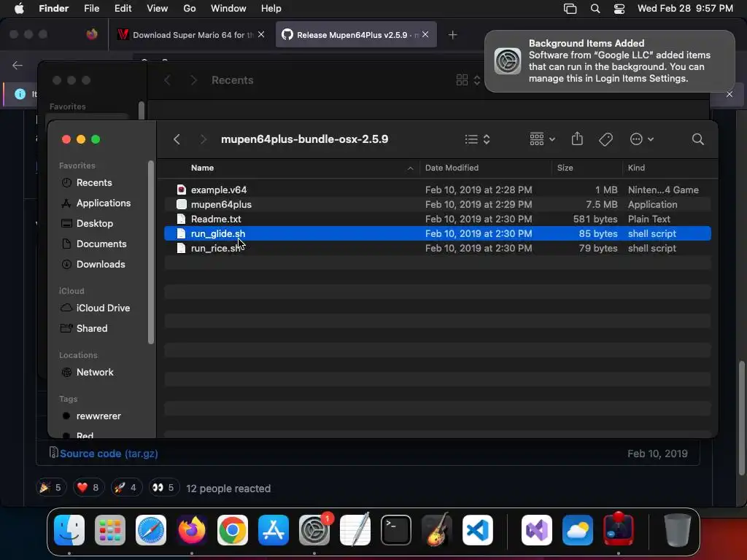Open Trash from the Dock
The width and height of the screenshot is (747, 560).
tap(677, 530)
